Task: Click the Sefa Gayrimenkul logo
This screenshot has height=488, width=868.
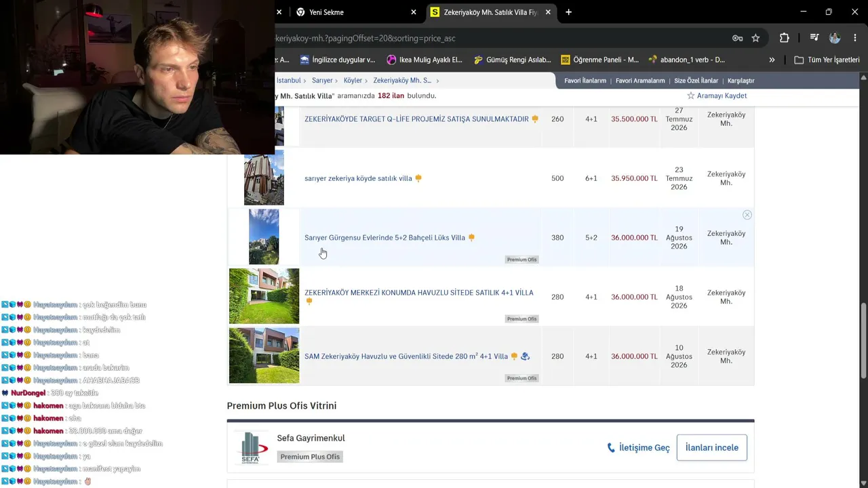Action: pos(250,447)
